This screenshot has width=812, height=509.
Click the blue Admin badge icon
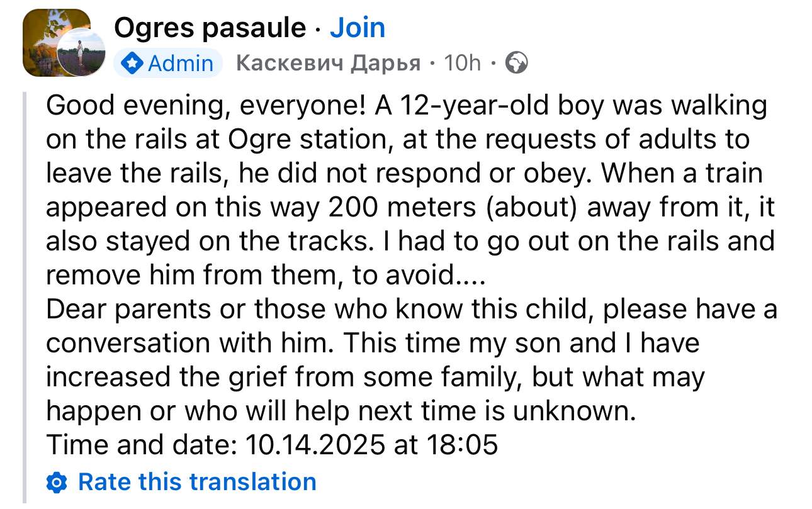[x=132, y=63]
